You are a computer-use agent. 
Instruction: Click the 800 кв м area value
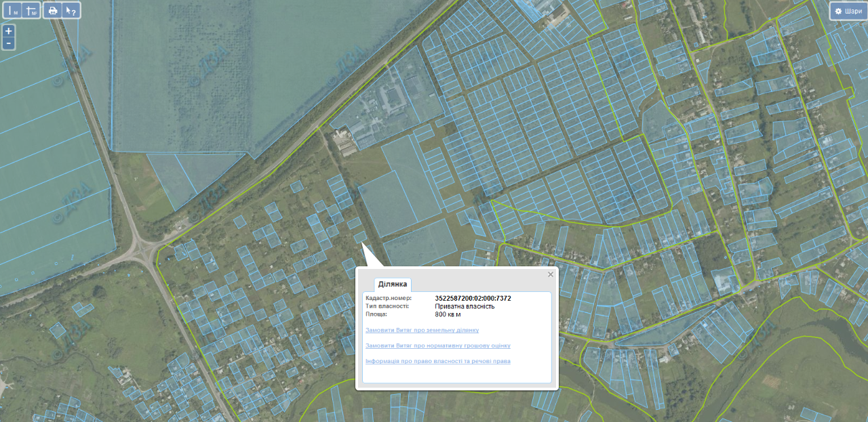point(448,314)
